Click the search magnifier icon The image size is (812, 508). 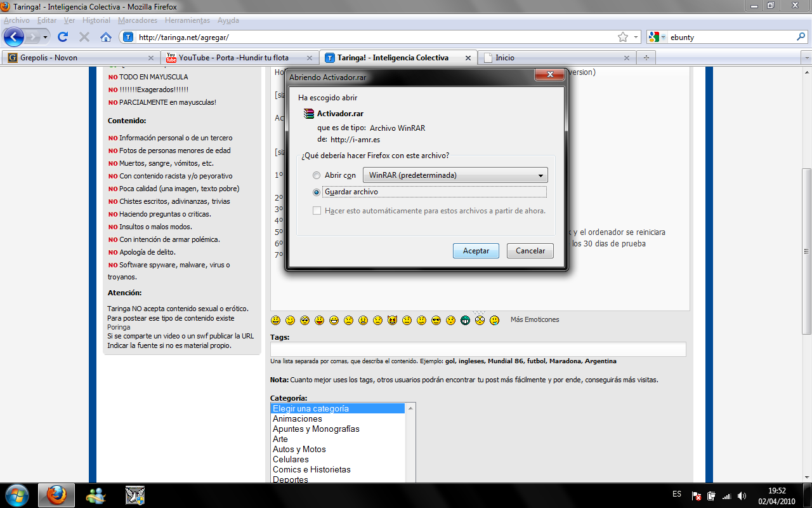point(801,37)
